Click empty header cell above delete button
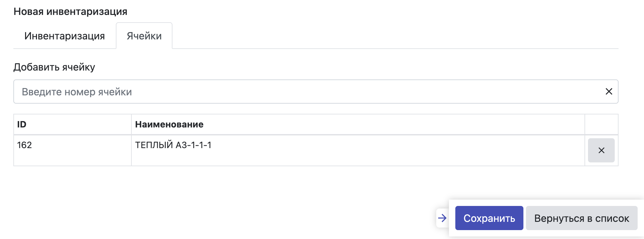 601,124
